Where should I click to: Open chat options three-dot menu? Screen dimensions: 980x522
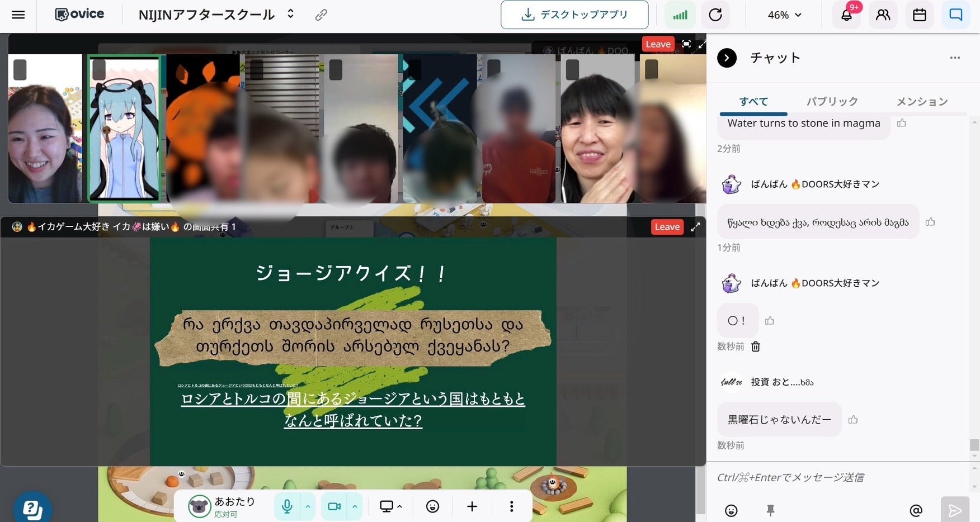click(x=955, y=58)
